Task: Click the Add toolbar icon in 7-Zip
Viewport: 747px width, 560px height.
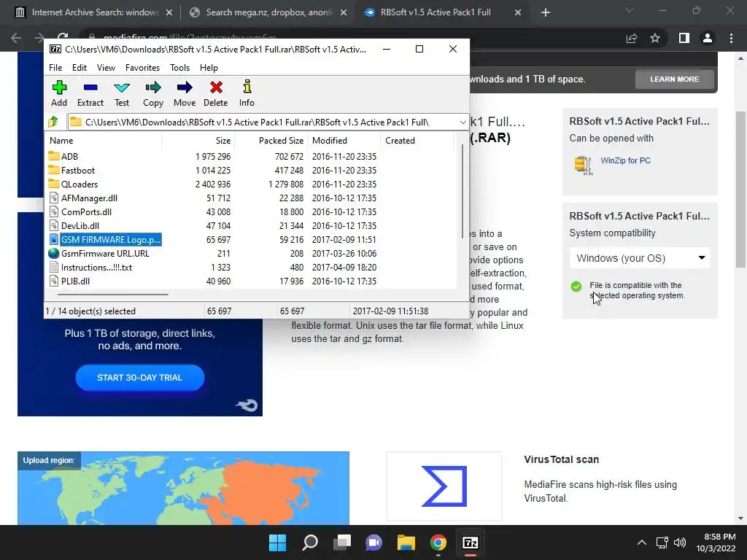Action: (59, 87)
